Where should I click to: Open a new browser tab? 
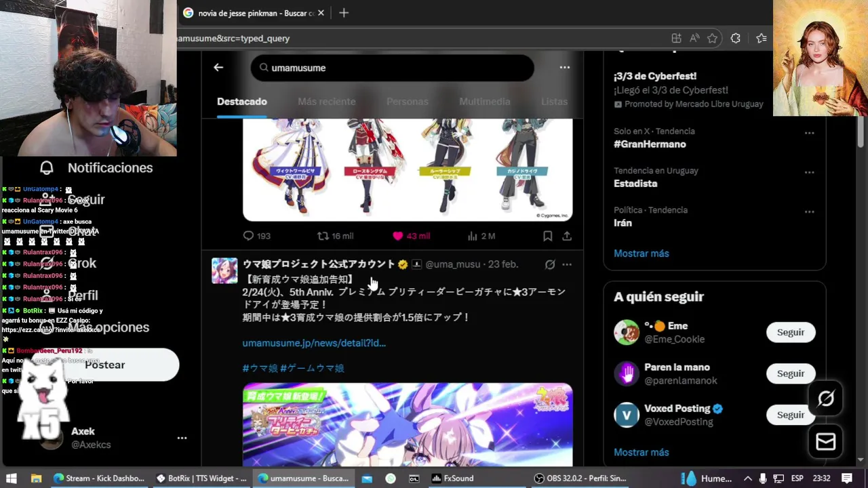point(344,13)
